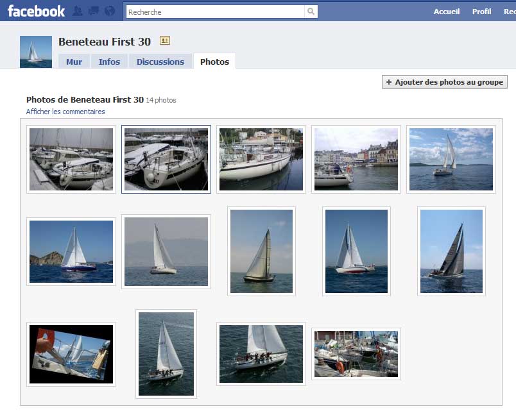The height and width of the screenshot is (420, 516).
Task: Open the black-sailed sailboat photo
Action: point(451,251)
